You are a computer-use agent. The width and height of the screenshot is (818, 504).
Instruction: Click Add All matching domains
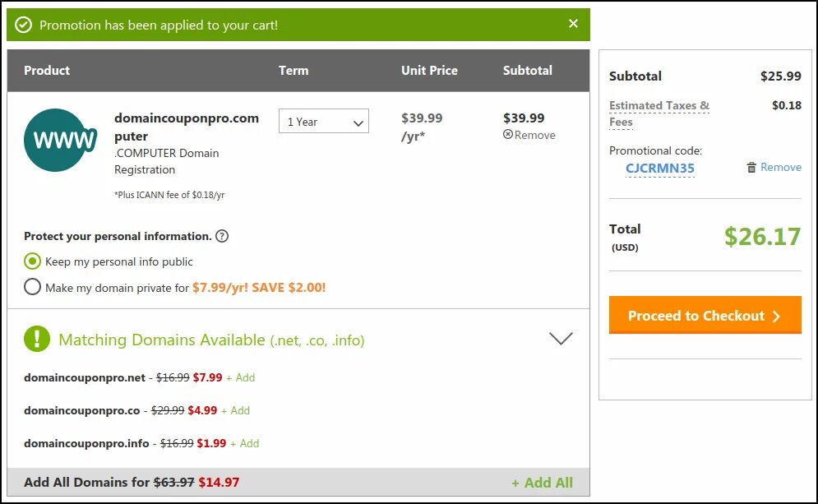coord(542,483)
